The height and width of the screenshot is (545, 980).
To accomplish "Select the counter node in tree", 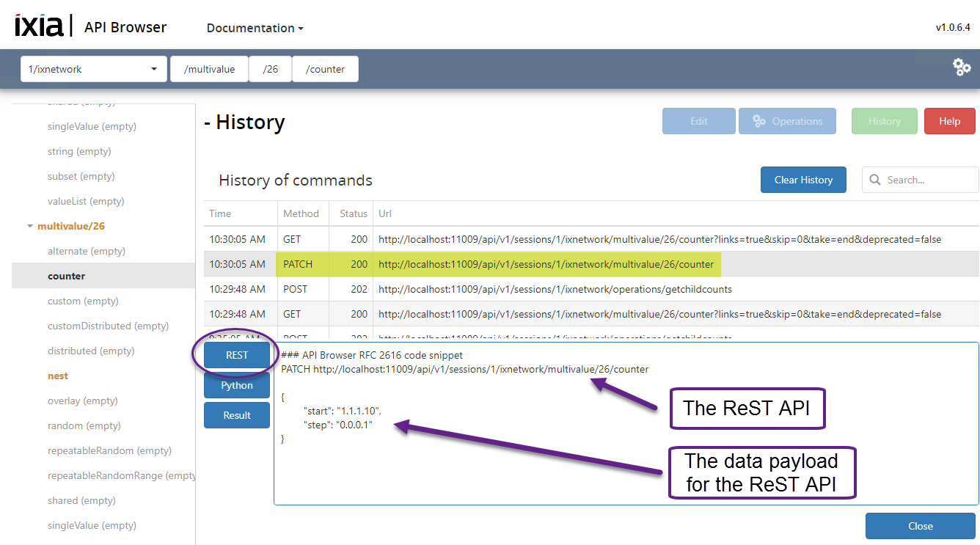I will pos(66,276).
